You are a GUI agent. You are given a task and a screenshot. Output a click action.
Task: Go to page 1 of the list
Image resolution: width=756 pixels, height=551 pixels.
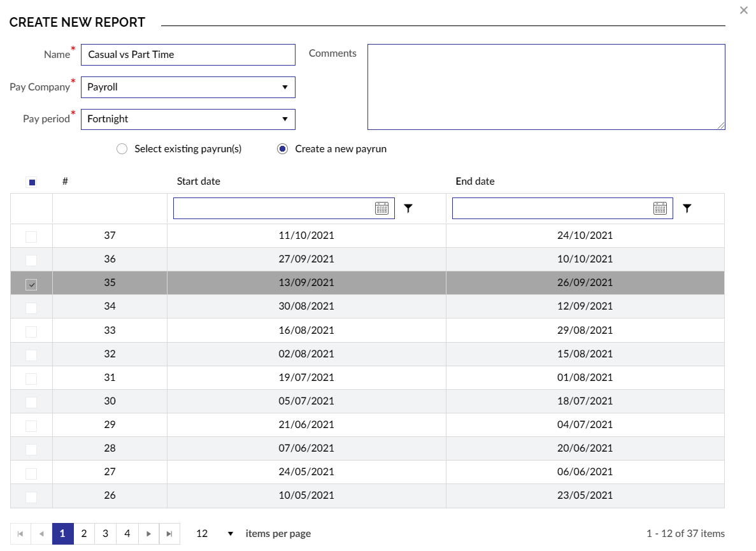[x=62, y=534]
